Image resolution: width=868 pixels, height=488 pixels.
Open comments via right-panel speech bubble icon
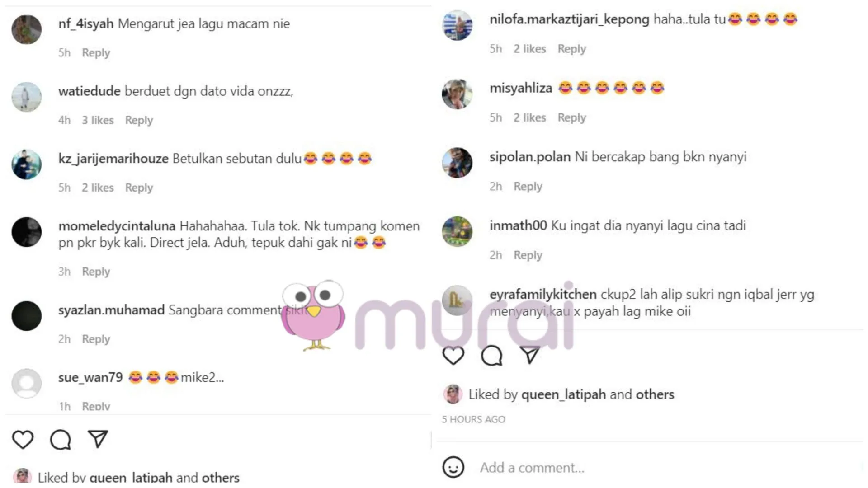(491, 356)
